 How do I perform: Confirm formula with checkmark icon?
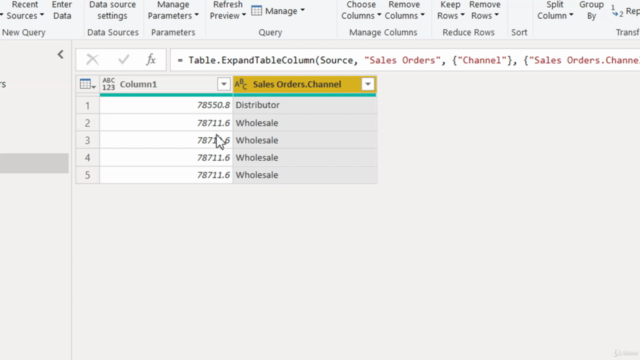pyautogui.click(x=123, y=60)
